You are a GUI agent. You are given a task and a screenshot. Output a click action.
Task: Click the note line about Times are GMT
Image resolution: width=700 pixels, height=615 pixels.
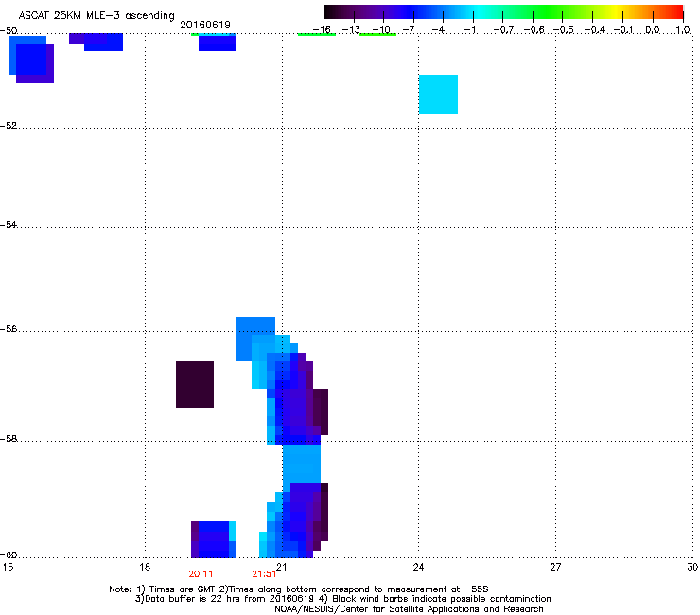(299, 589)
